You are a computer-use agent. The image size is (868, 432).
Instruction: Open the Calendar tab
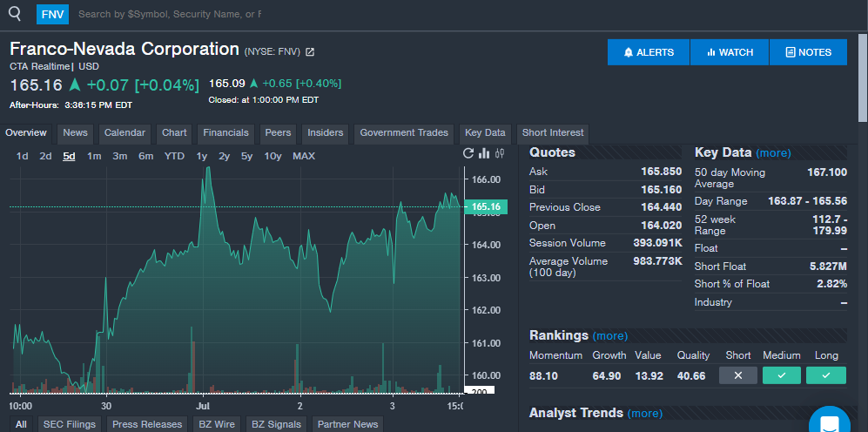[124, 133]
